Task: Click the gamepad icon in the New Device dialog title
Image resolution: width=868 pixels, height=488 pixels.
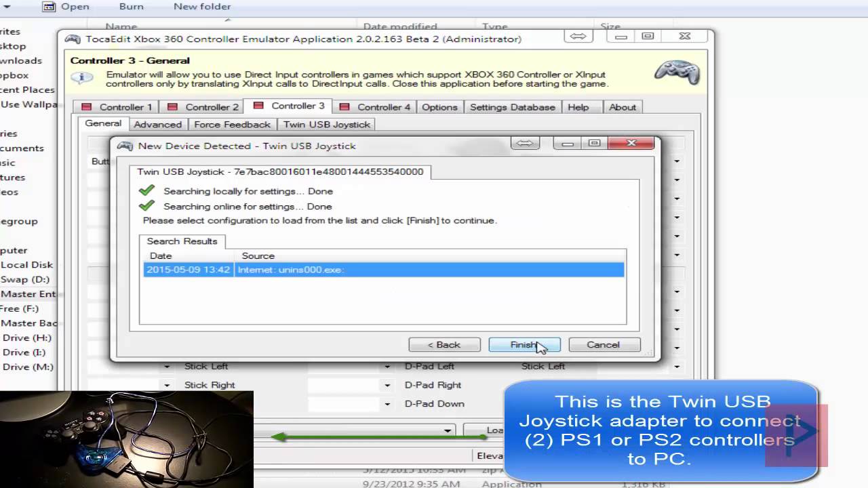Action: [x=125, y=146]
